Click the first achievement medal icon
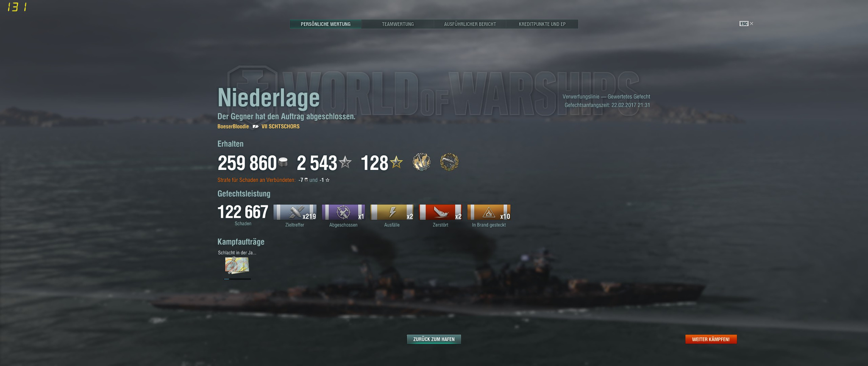This screenshot has height=366, width=868. (422, 162)
